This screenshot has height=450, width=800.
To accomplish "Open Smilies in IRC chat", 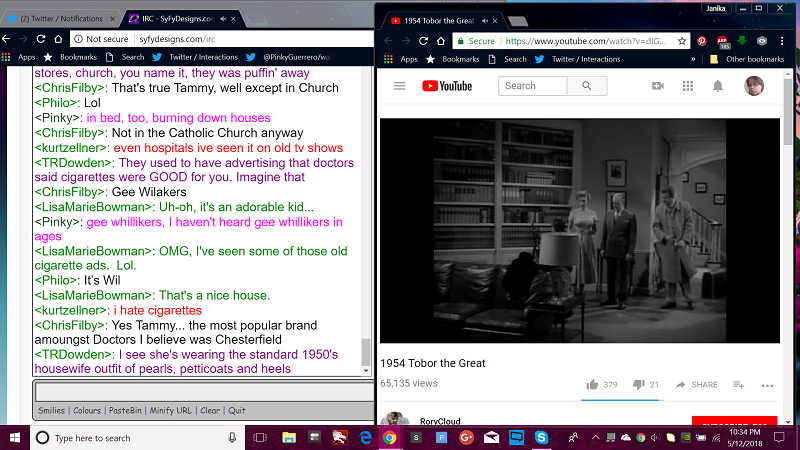I will (x=52, y=410).
